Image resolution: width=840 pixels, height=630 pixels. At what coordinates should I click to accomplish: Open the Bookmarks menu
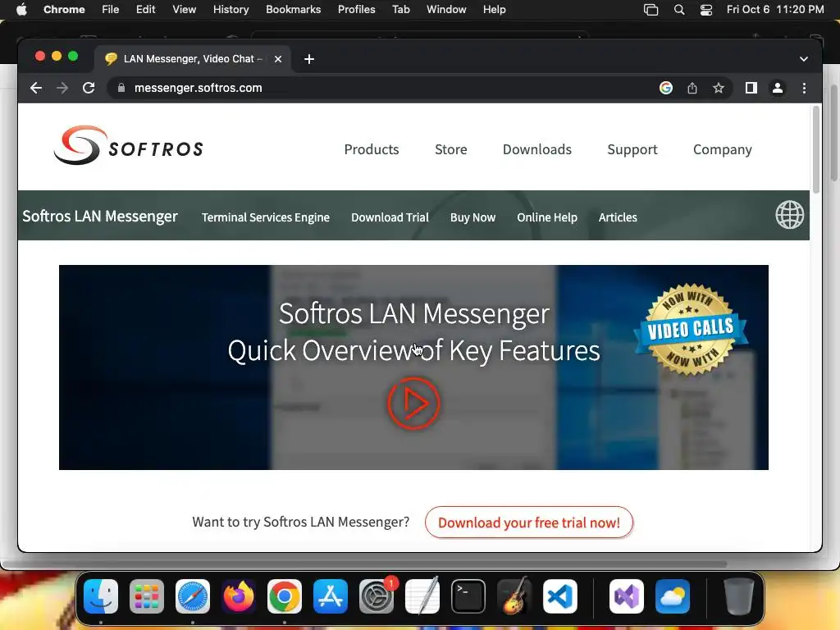[x=293, y=10]
